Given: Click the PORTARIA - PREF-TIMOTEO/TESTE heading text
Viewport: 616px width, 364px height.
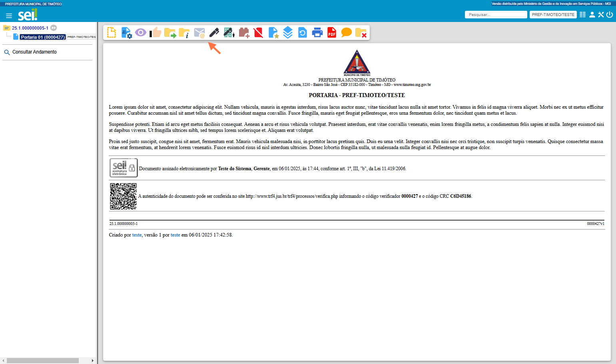Looking at the screenshot, I should 357,95.
